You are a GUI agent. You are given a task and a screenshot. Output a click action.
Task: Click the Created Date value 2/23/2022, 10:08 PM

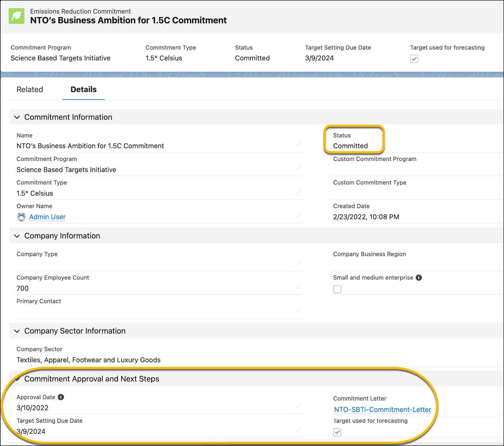(x=366, y=217)
